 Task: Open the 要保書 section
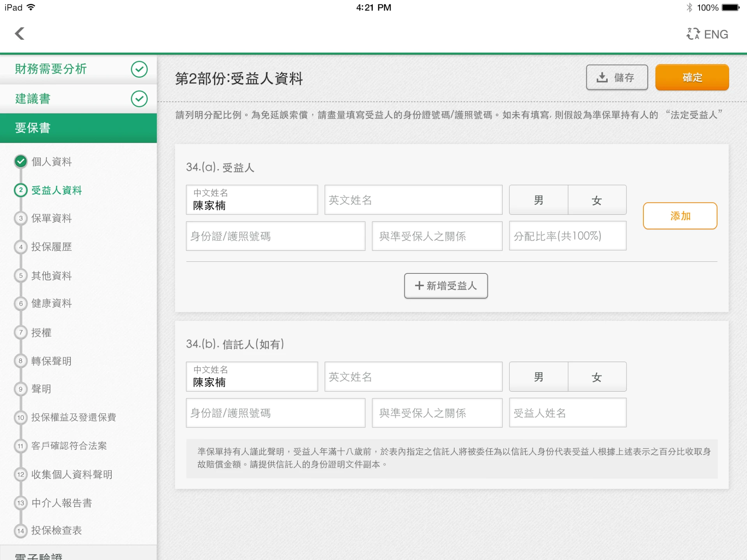pos(78,128)
